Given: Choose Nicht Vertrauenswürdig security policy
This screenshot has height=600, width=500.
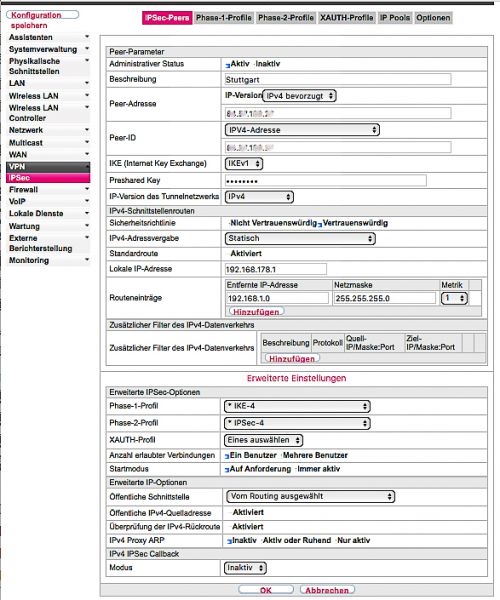Looking at the screenshot, I should pos(229,223).
